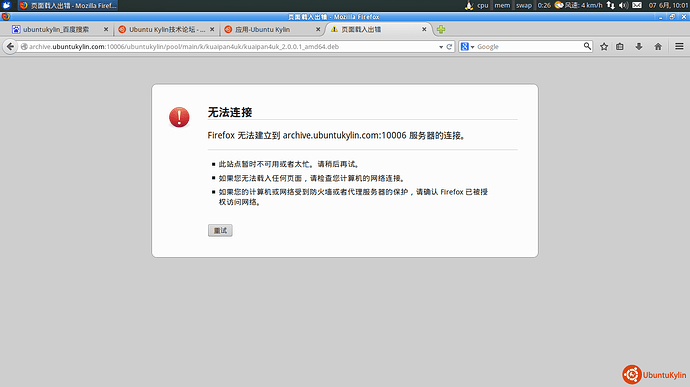Screen dimensions: 690x387
Task: Select the 页面载入出错 tab
Action: tap(378, 29)
